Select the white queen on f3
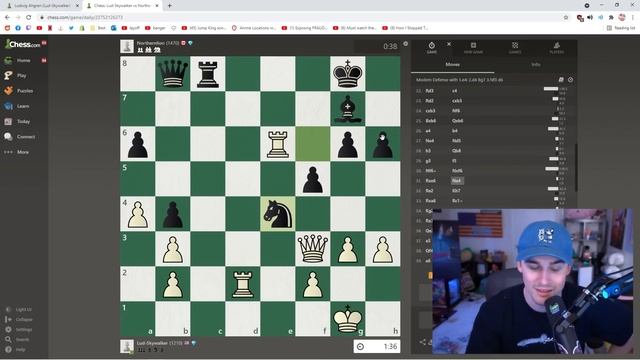This screenshot has height=360, width=640. pos(313,249)
